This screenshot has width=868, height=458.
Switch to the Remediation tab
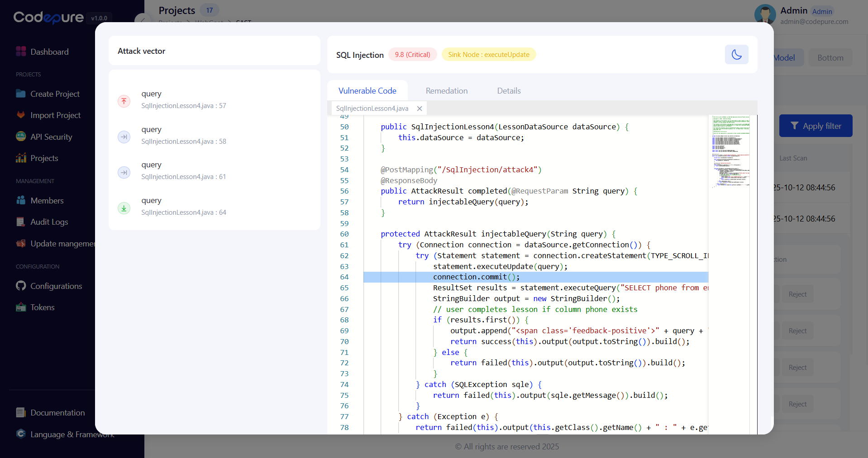446,91
